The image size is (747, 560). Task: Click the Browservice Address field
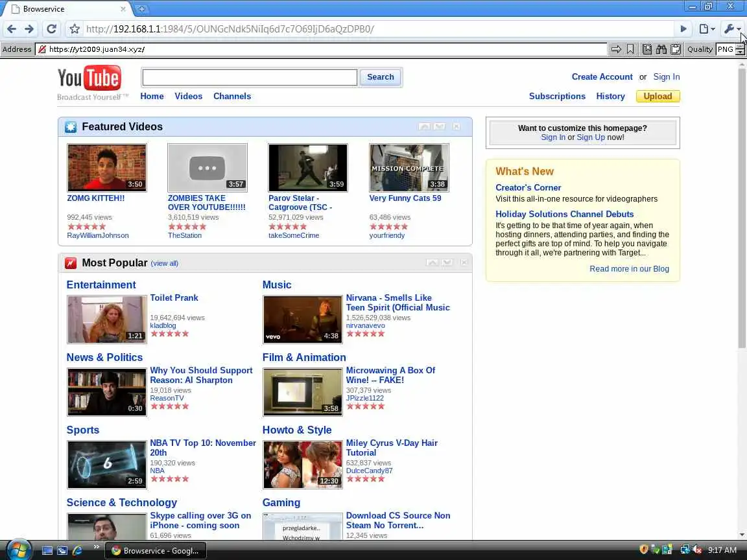pyautogui.click(x=321, y=49)
